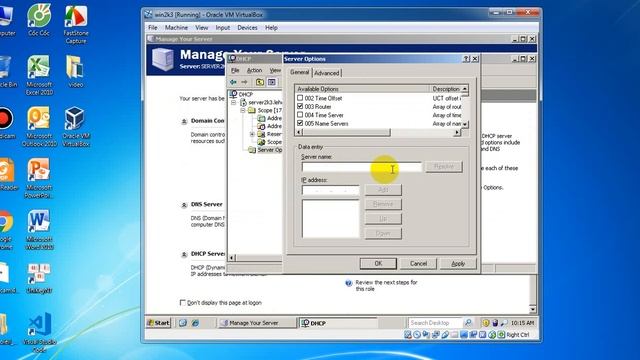640x360 pixels.
Task: Open Microsoft PowerPoint desktop icon
Action: [x=39, y=178]
